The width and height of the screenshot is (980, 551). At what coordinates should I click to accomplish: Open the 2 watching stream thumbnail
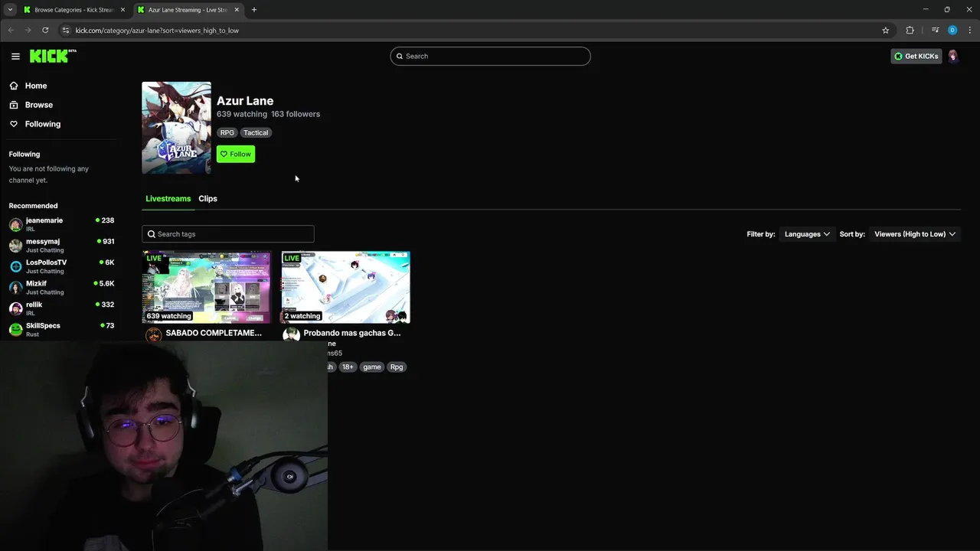[x=345, y=287]
